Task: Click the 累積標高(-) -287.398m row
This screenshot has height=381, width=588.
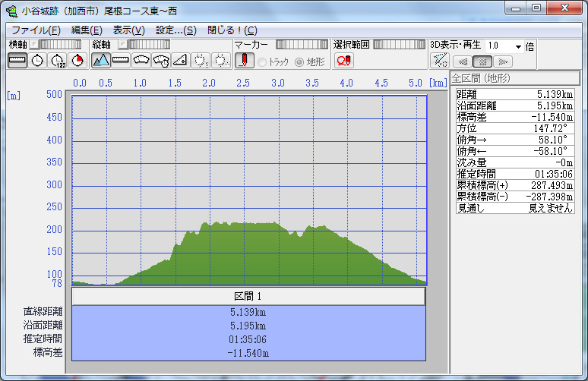Action: point(515,197)
